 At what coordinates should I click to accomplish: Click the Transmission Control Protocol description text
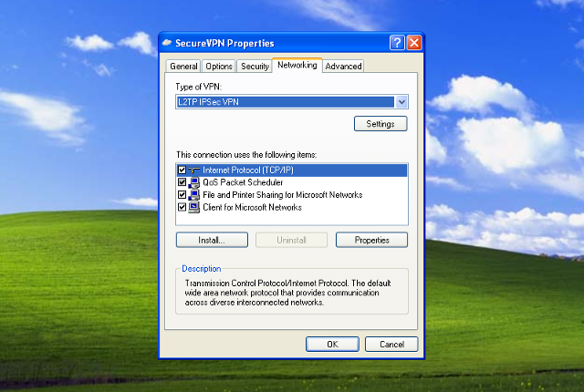pyautogui.click(x=287, y=293)
